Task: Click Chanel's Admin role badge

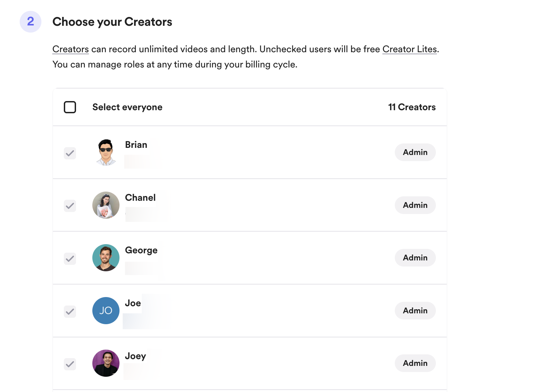Action: click(x=415, y=205)
